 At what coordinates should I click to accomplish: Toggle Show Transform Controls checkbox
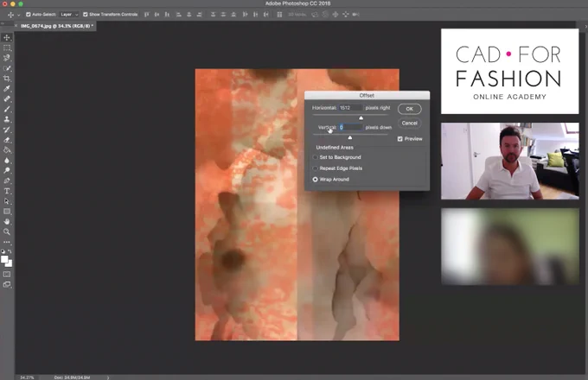[x=85, y=14]
